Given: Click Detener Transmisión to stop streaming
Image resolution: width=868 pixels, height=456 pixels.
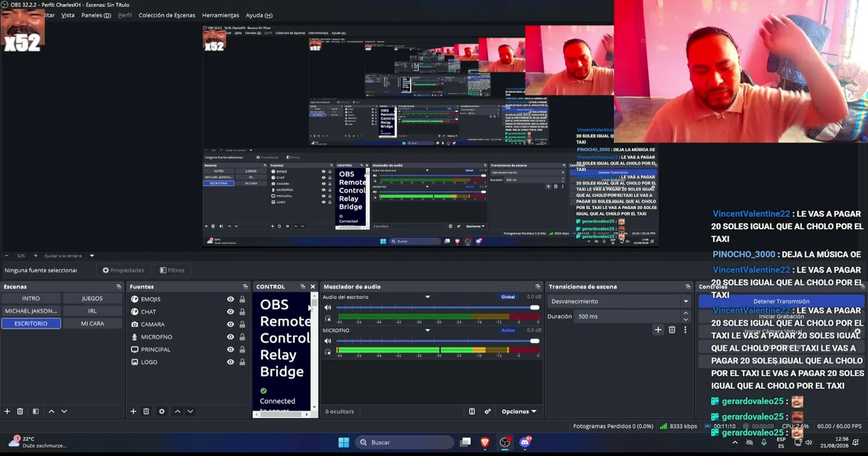Looking at the screenshot, I should (781, 301).
